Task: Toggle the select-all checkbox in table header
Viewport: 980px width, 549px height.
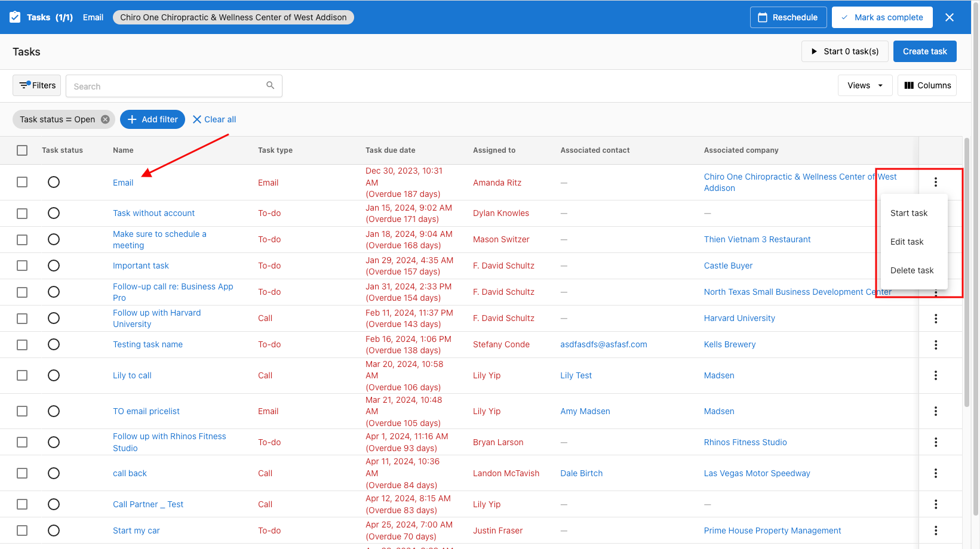Action: (22, 150)
